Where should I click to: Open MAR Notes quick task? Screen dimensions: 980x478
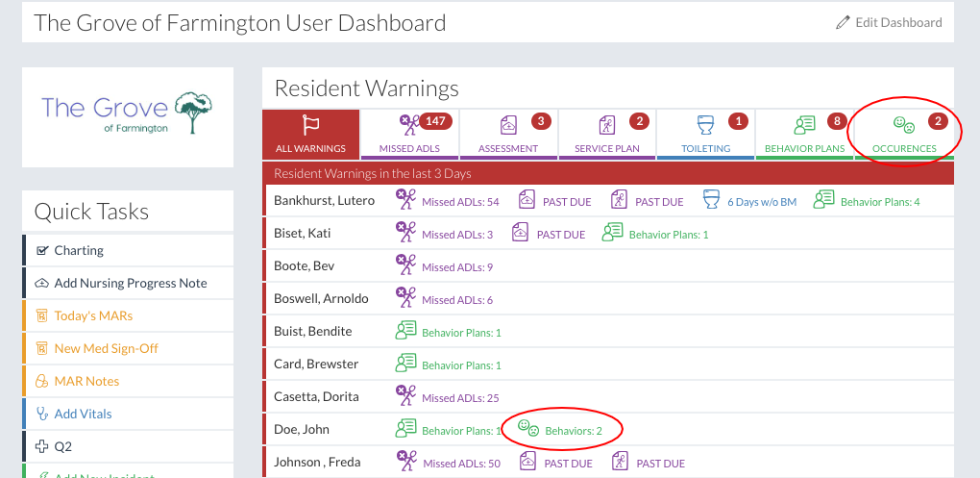coord(86,381)
